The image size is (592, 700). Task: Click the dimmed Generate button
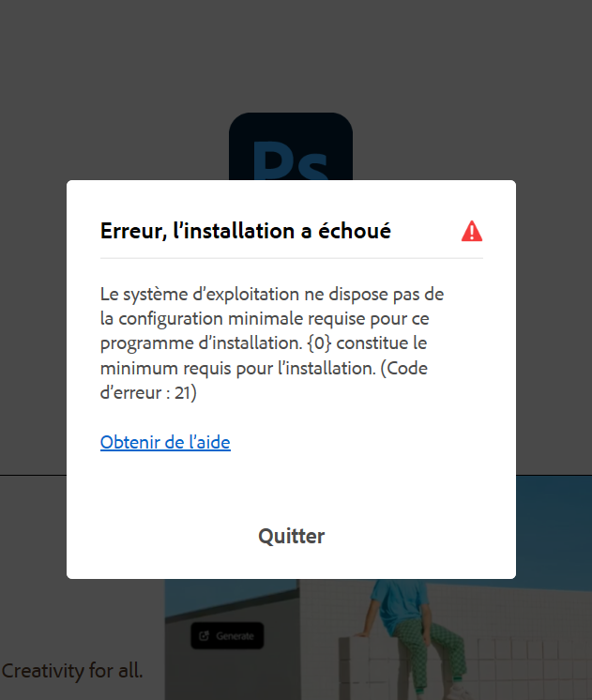click(x=227, y=635)
